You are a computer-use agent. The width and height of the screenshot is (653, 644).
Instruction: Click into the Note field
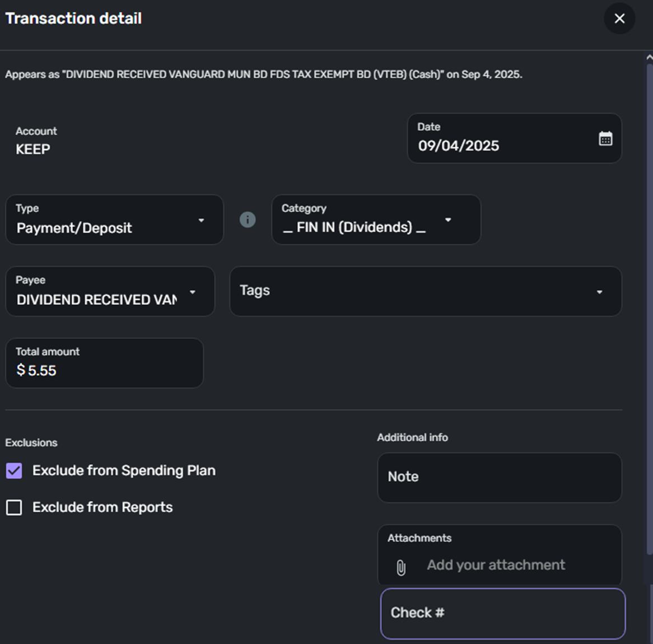(x=499, y=477)
